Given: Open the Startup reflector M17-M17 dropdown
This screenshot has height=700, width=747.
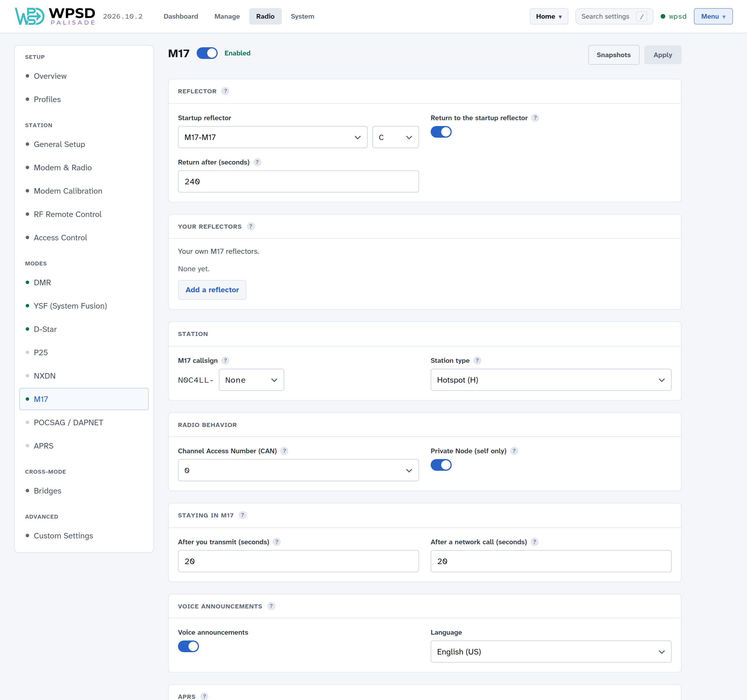Looking at the screenshot, I should (x=273, y=137).
